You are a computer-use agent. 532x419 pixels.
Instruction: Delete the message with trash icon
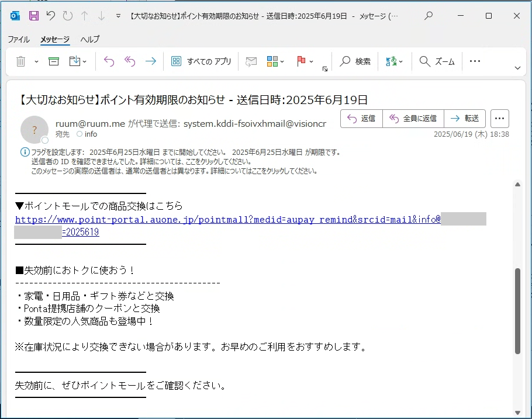20,61
